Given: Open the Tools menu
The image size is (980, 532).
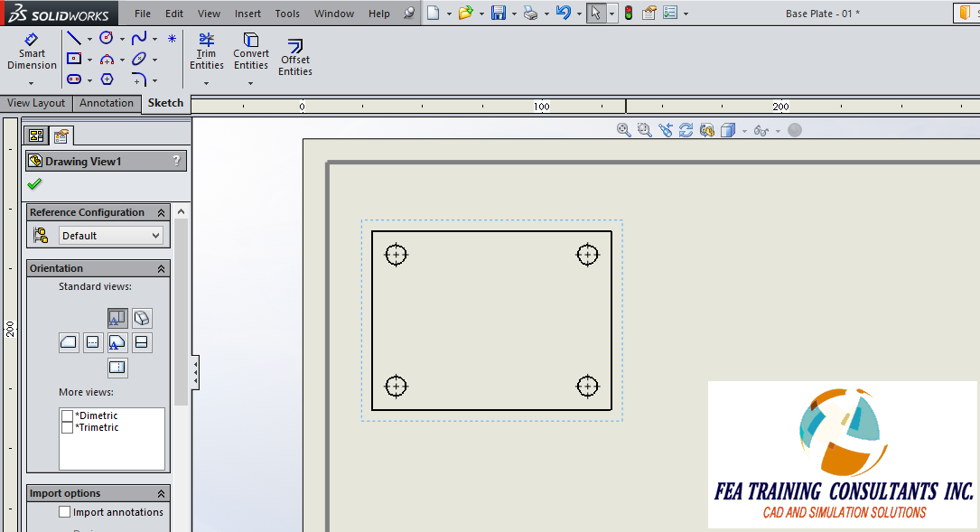Looking at the screenshot, I should (x=287, y=13).
